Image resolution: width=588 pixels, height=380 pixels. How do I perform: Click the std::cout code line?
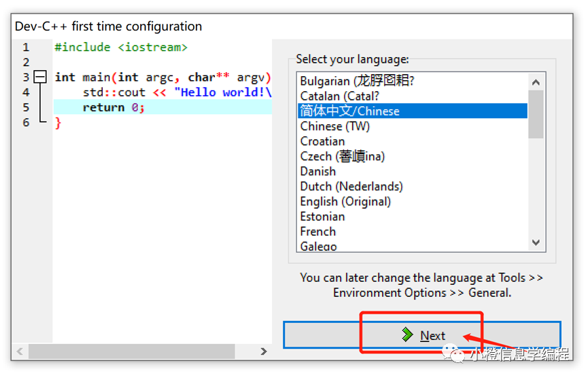[x=177, y=92]
